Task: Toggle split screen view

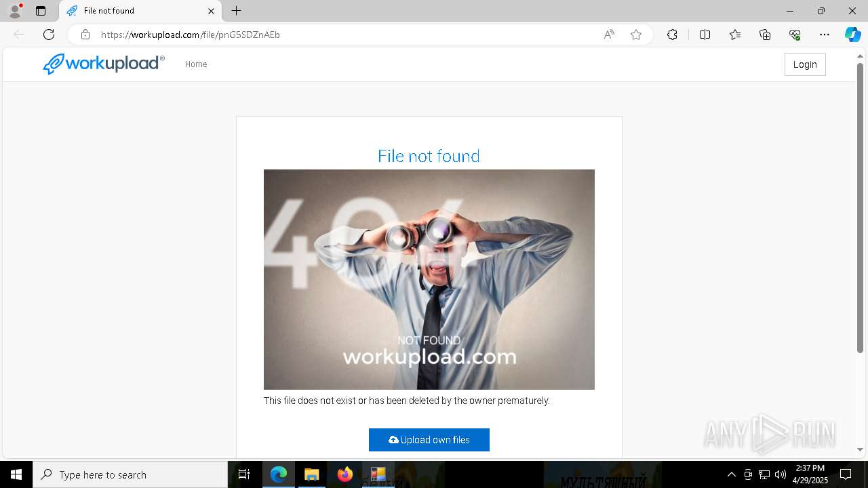Action: pyautogui.click(x=705, y=35)
